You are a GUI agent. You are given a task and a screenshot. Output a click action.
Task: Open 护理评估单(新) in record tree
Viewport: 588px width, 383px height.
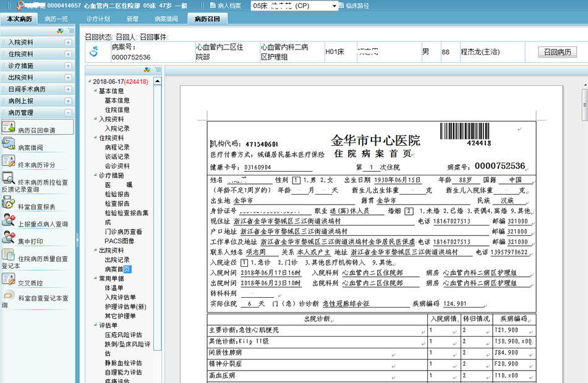(x=126, y=306)
